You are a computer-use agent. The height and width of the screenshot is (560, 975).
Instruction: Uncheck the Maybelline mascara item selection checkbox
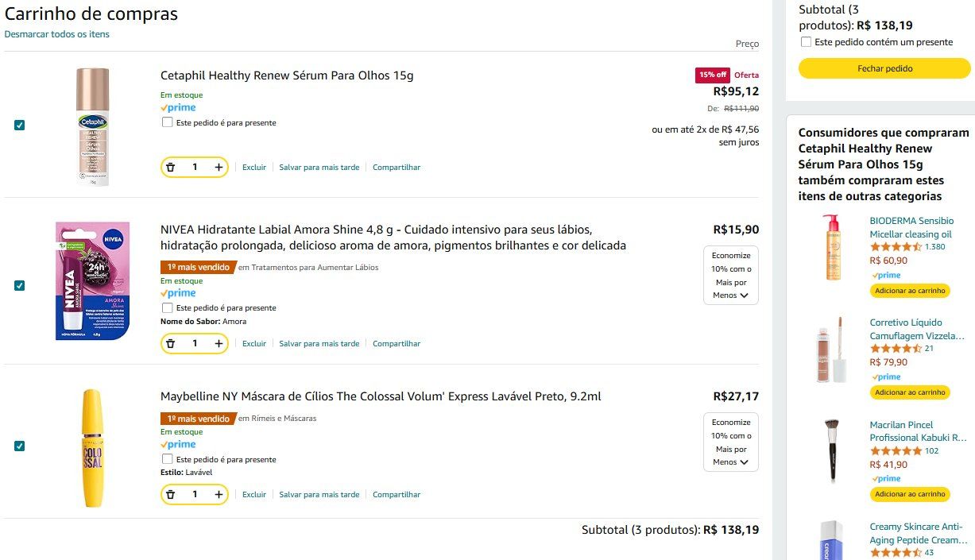click(19, 446)
